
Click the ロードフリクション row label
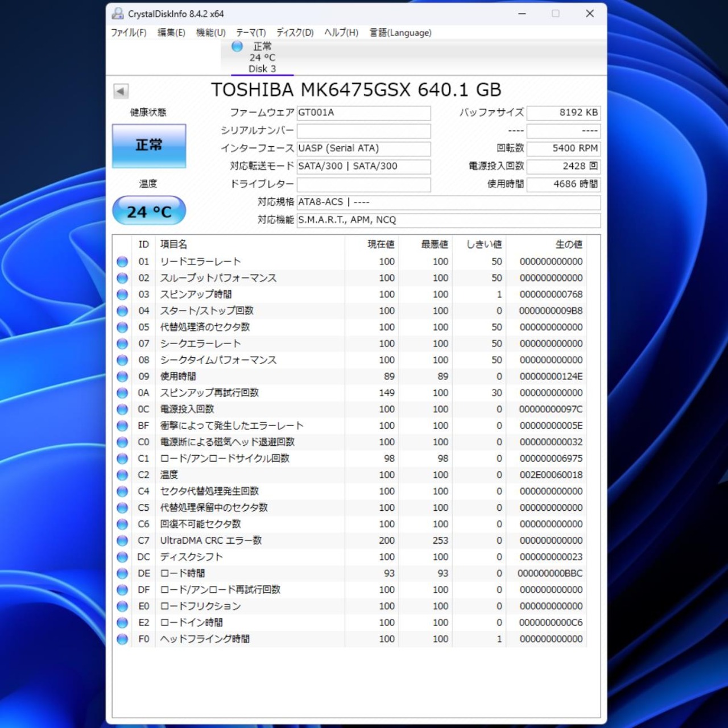click(x=200, y=606)
